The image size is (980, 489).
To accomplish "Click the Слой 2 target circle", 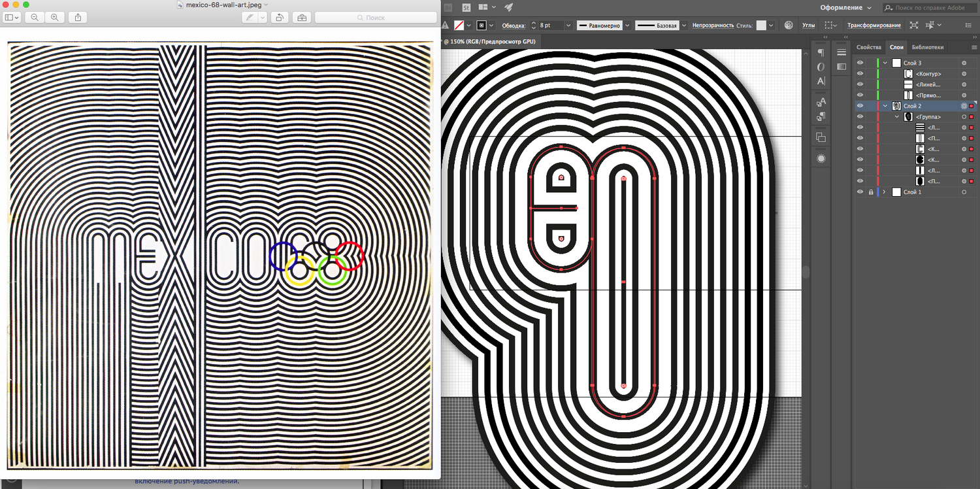I will 964,106.
